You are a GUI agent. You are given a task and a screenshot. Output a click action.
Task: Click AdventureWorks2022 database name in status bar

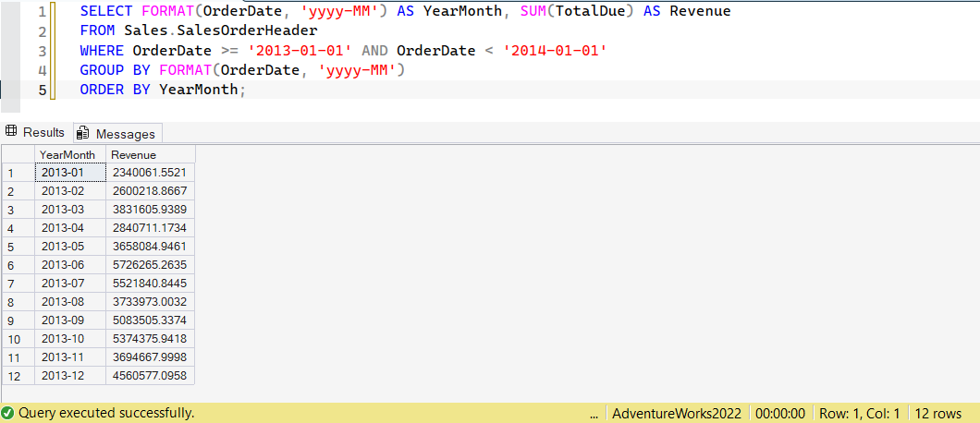[677, 413]
